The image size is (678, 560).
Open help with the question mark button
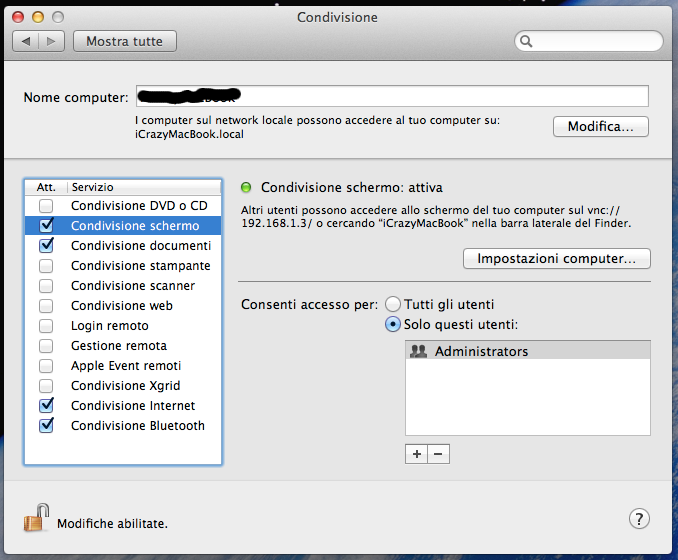640,518
